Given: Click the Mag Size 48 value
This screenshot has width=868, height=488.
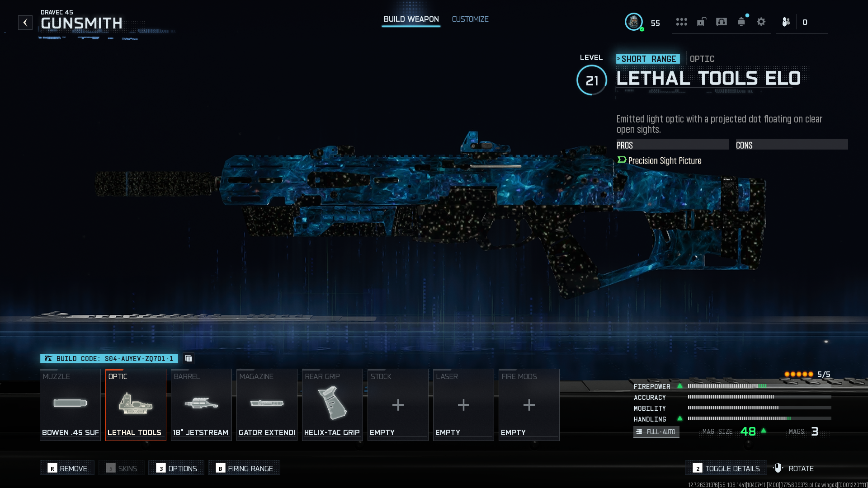Looking at the screenshot, I should click(748, 432).
